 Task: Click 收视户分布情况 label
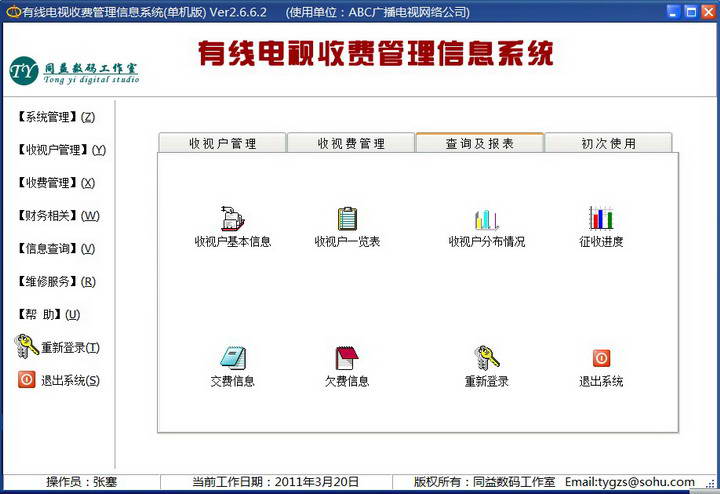[x=487, y=241]
